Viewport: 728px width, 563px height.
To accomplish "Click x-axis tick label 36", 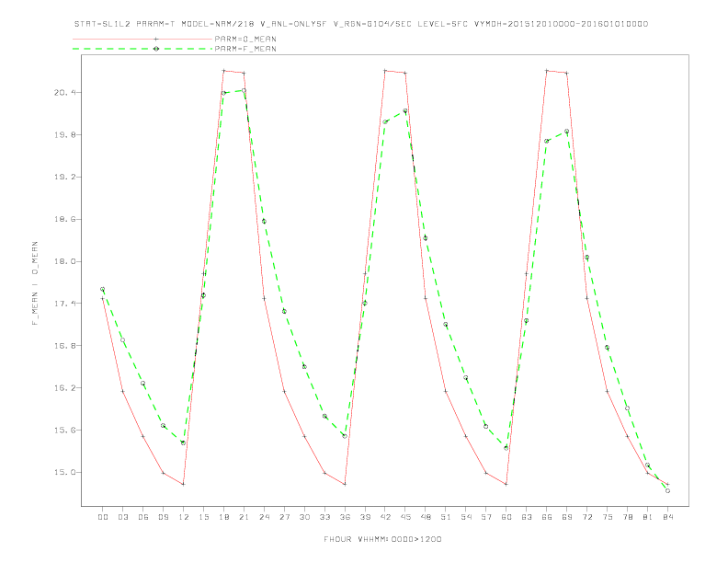I will (x=345, y=517).
